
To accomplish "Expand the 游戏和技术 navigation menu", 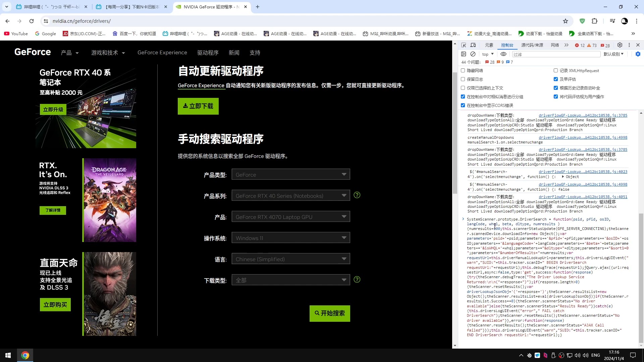I will click(x=108, y=53).
